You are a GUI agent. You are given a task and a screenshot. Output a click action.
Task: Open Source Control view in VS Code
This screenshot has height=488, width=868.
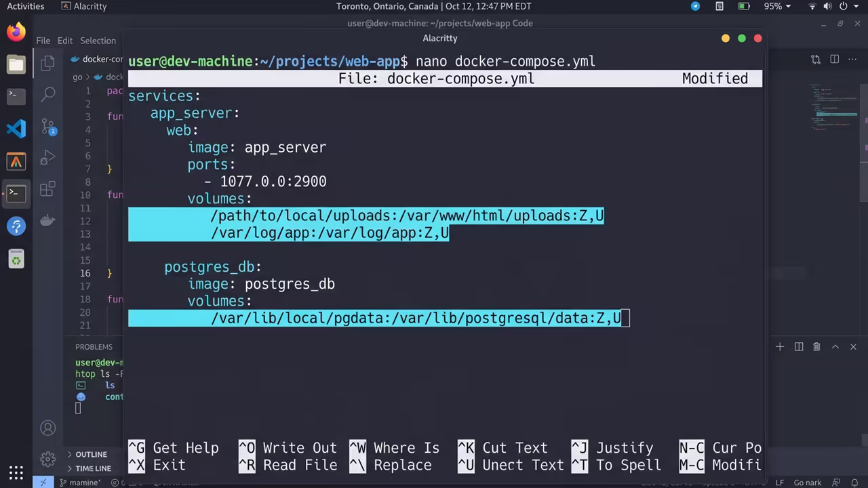point(47,126)
